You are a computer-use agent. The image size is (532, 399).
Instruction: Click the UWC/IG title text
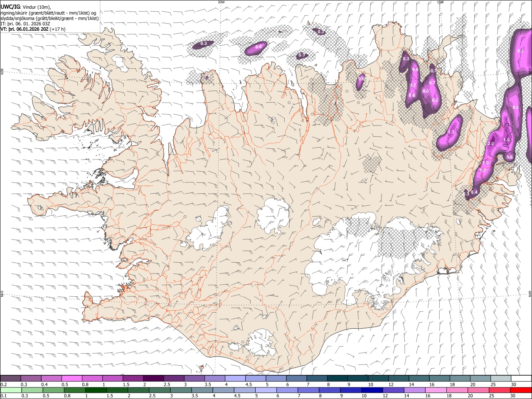point(10,7)
